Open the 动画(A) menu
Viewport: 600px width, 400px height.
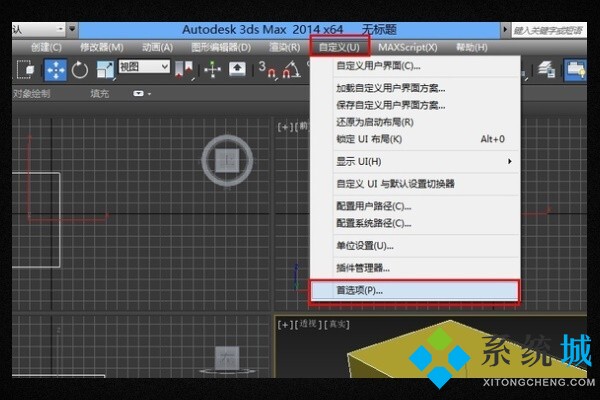[x=157, y=47]
